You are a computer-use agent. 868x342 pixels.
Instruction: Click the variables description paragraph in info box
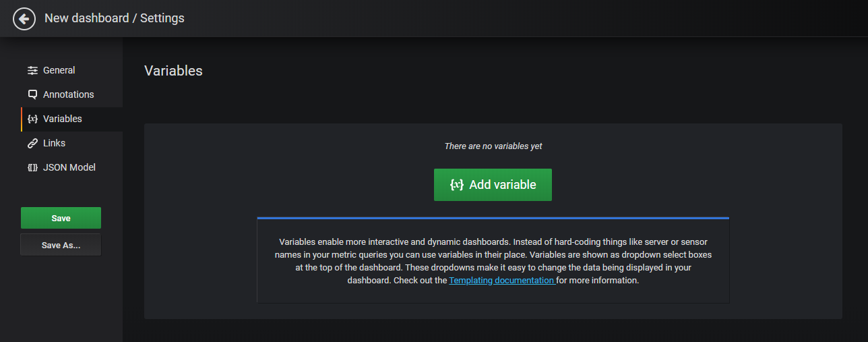(493, 260)
